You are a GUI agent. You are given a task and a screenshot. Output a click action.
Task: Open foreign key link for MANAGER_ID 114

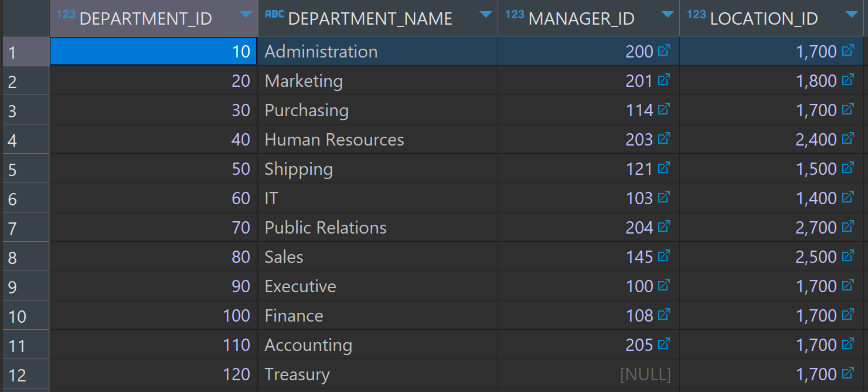pyautogui.click(x=663, y=109)
